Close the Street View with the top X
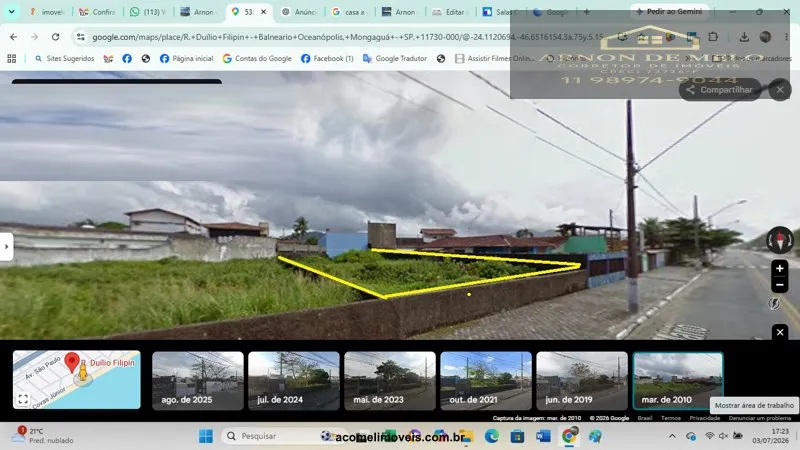The width and height of the screenshot is (800, 450). coord(780,90)
